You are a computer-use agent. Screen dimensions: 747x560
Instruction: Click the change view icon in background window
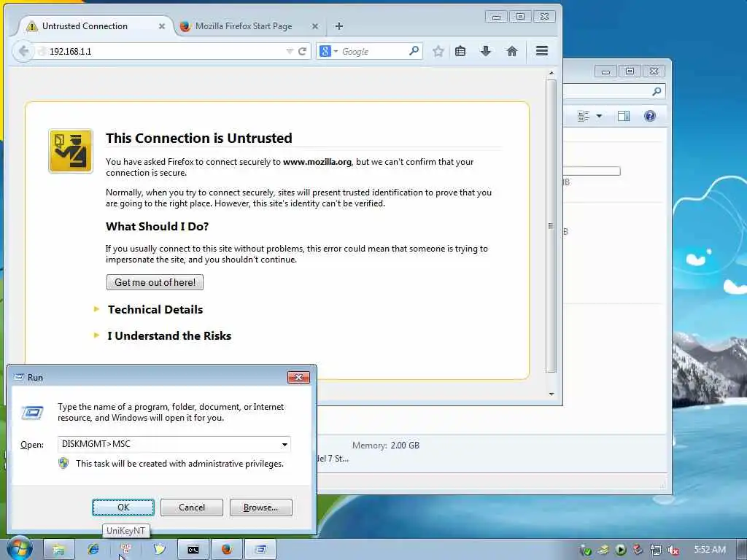pyautogui.click(x=584, y=116)
